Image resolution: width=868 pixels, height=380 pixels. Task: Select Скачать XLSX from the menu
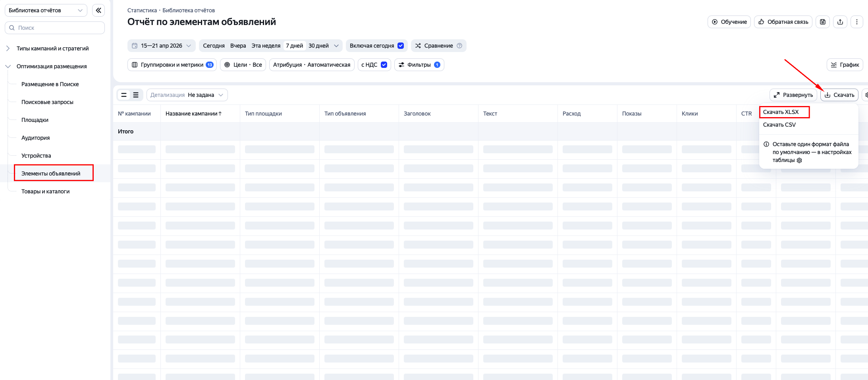[x=781, y=112]
